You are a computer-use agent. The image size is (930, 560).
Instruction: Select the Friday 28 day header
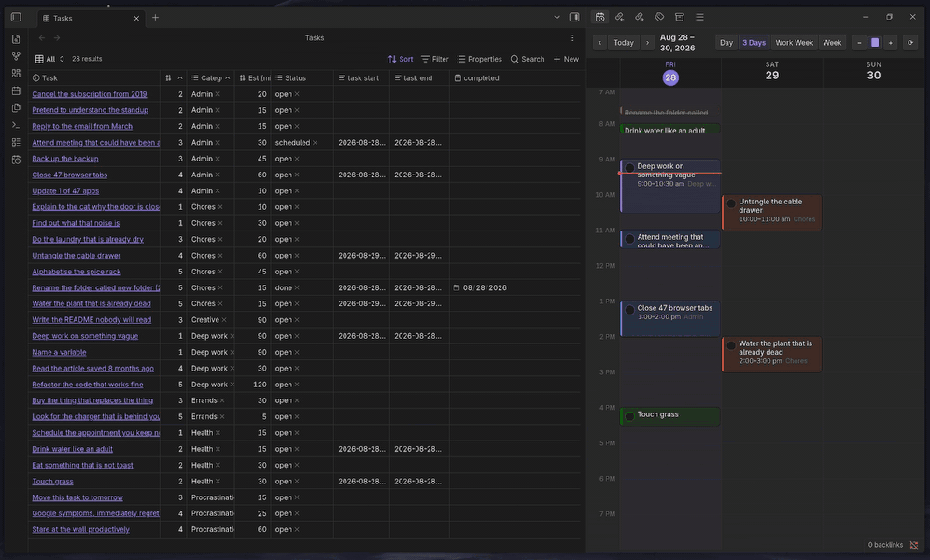[670, 73]
